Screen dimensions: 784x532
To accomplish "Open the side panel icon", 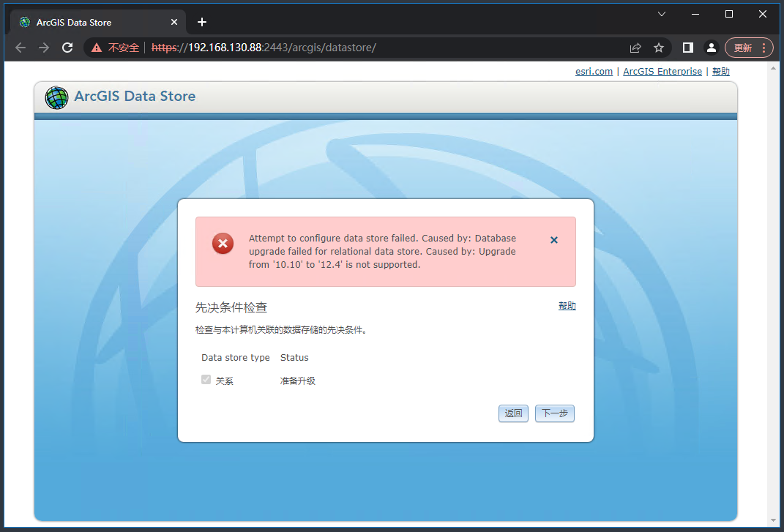I will pyautogui.click(x=687, y=47).
